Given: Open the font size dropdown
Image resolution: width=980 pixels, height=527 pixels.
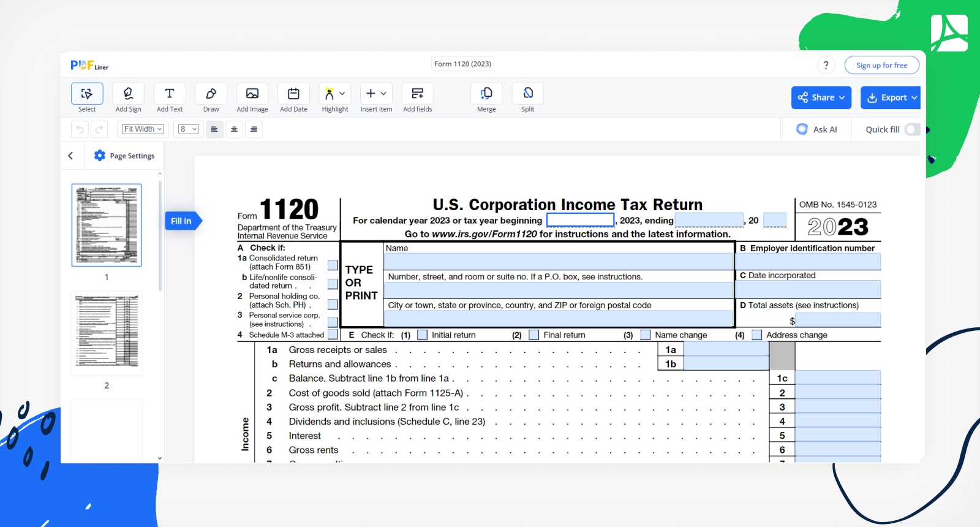Looking at the screenshot, I should 188,129.
